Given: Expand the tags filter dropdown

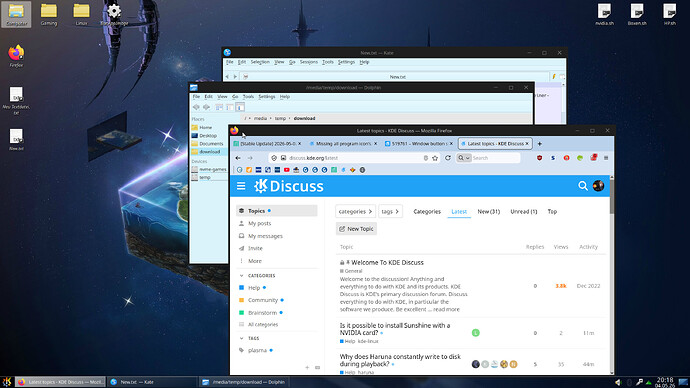Looking at the screenshot, I should [x=390, y=212].
